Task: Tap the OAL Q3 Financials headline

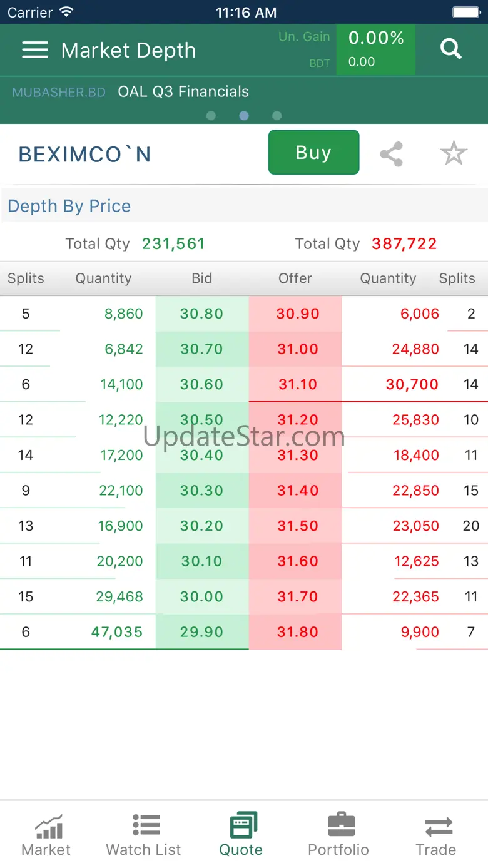Action: coord(183,92)
